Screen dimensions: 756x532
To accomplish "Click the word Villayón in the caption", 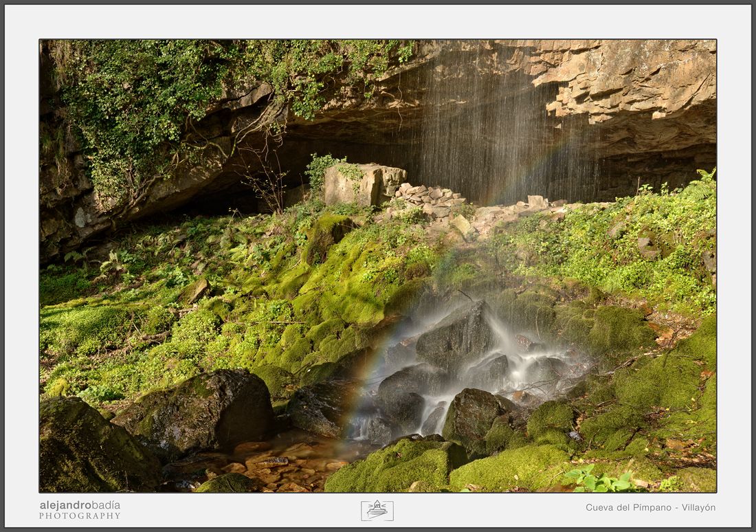I will tap(698, 507).
